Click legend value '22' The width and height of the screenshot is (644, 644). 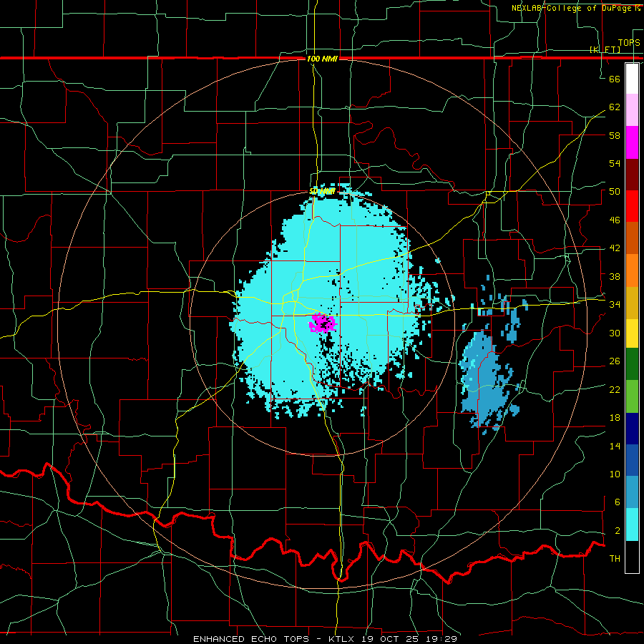coord(615,389)
